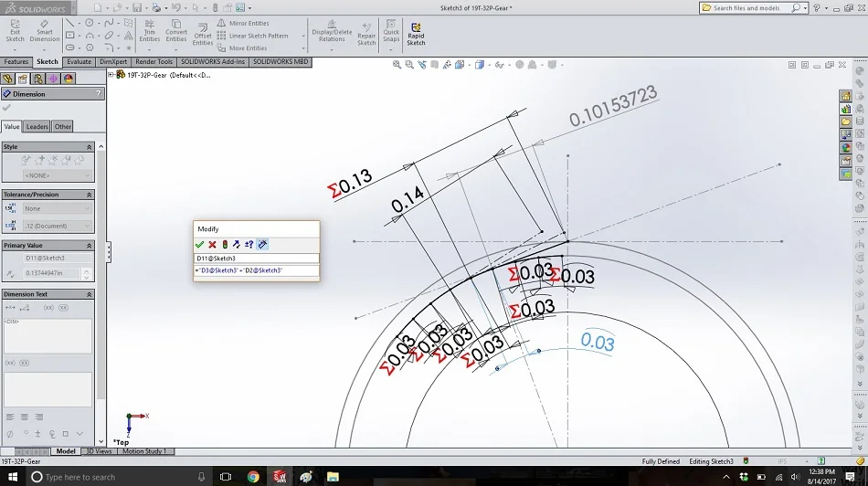Open the Style <NONE> dropdown

click(57, 175)
